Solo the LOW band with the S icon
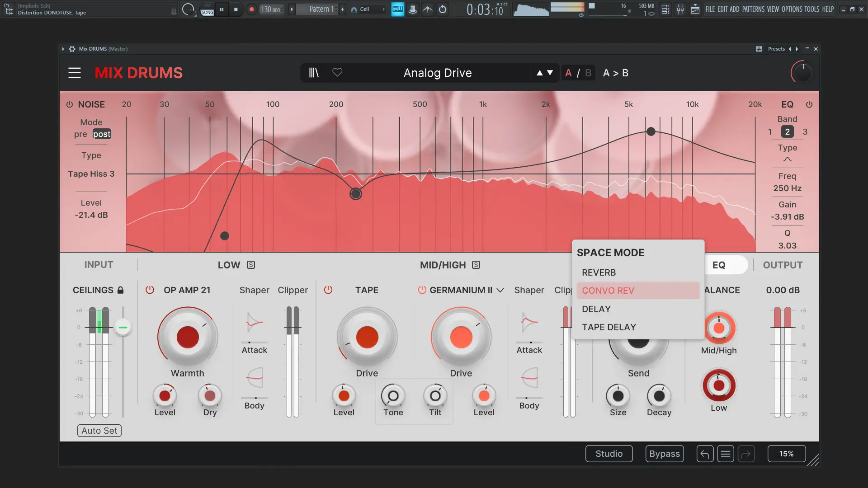This screenshot has width=868, height=488. pyautogui.click(x=251, y=265)
